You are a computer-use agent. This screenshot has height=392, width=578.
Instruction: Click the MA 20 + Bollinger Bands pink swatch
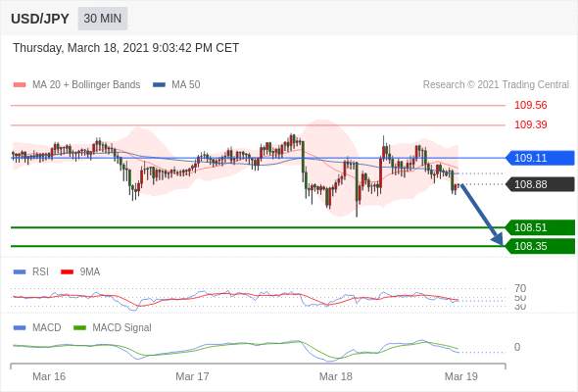[20, 85]
